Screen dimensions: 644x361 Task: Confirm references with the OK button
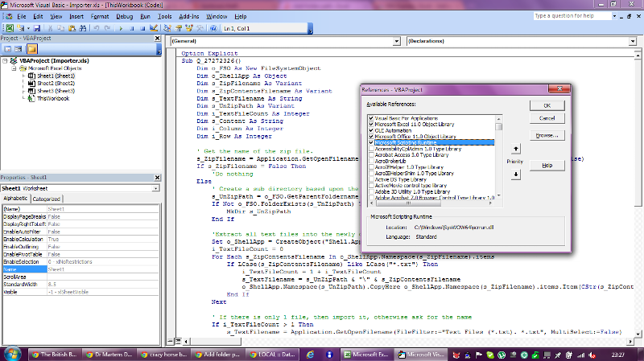[547, 105]
